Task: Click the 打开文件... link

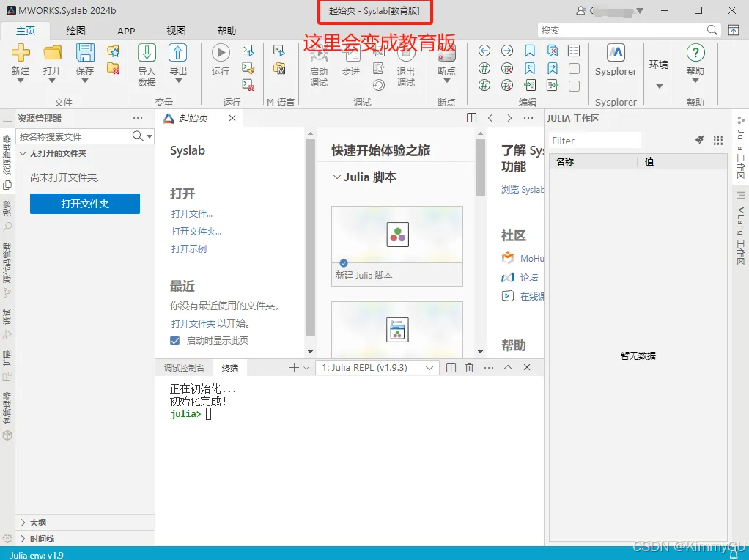Action: (192, 213)
